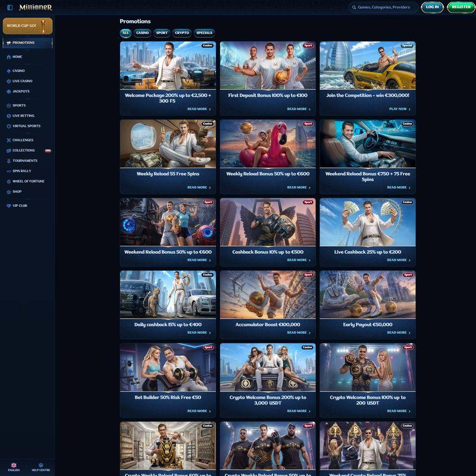Open the Challenges sidebar icon
This screenshot has height=476, width=476.
click(x=9, y=140)
